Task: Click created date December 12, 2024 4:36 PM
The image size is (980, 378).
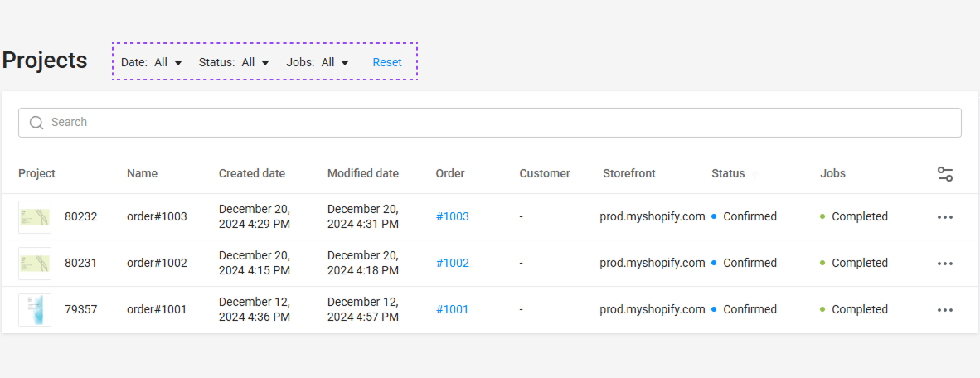Action: click(x=255, y=309)
